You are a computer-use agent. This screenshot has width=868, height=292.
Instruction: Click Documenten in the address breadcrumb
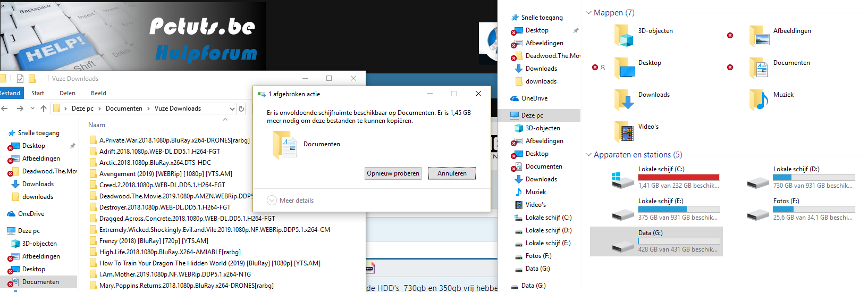click(x=124, y=109)
